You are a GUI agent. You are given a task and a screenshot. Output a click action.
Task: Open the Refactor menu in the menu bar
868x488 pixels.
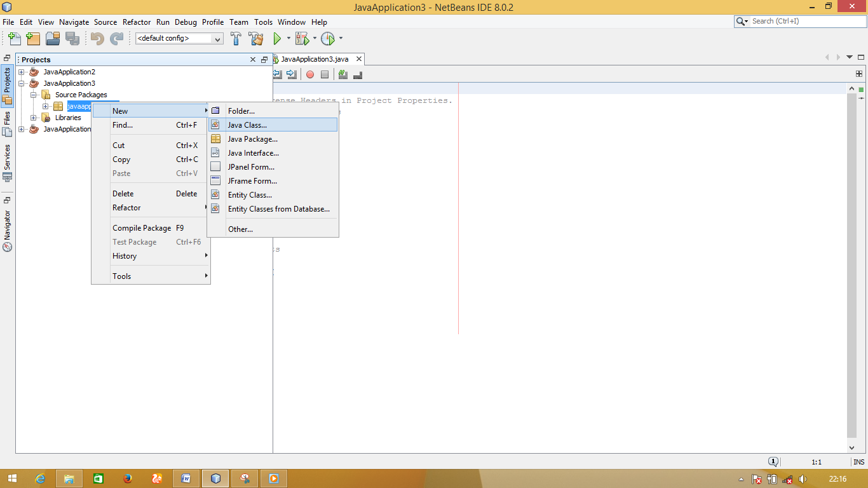click(136, 22)
